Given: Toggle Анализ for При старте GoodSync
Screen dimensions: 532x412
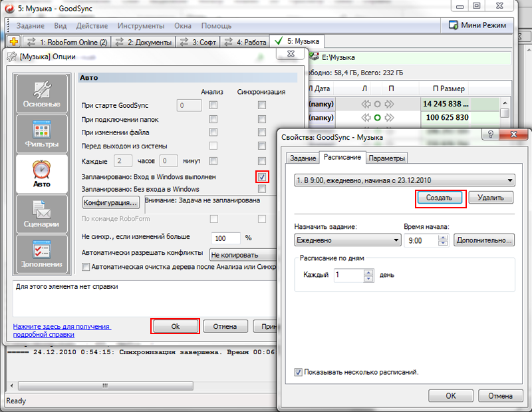Looking at the screenshot, I should pos(213,105).
